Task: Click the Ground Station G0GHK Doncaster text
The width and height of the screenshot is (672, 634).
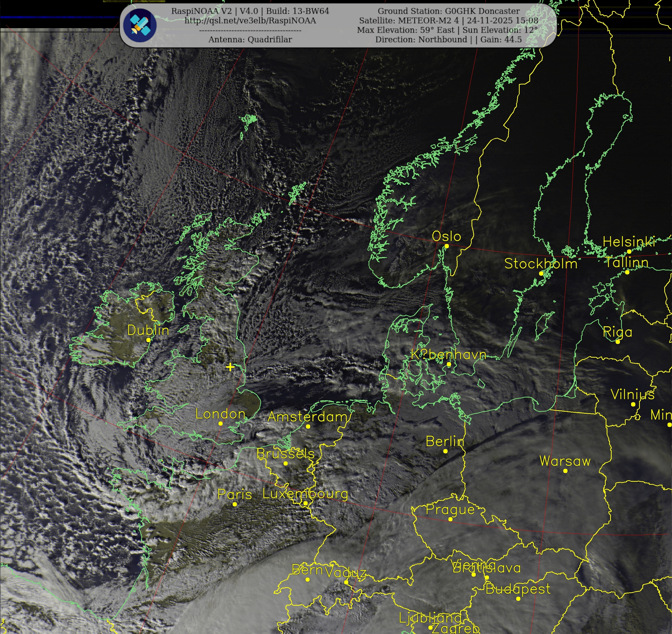Action: coord(448,11)
